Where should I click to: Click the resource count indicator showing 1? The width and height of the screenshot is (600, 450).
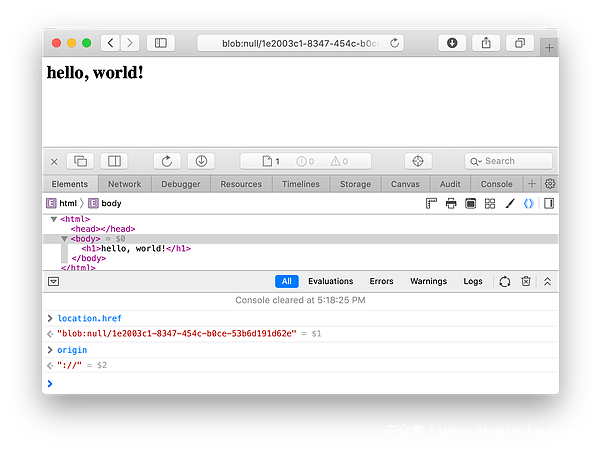[x=271, y=161]
